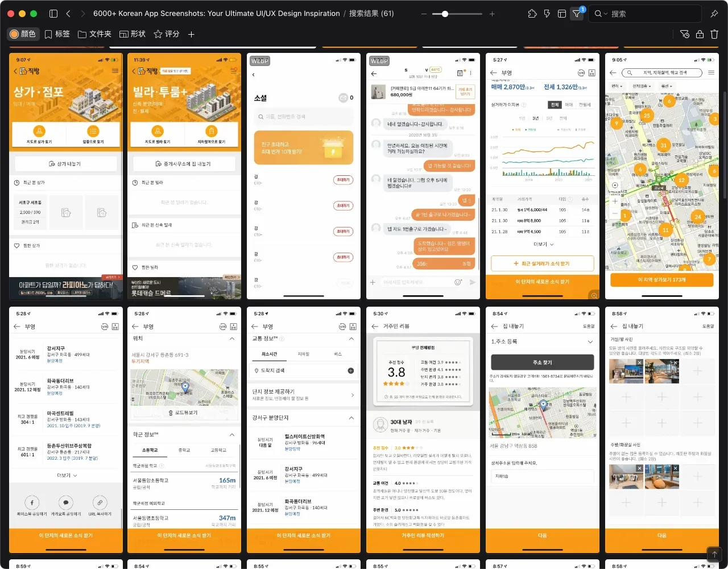Viewport: 728px width, 569px height.
Task: Open the 评分 rating filter
Action: pyautogui.click(x=167, y=34)
